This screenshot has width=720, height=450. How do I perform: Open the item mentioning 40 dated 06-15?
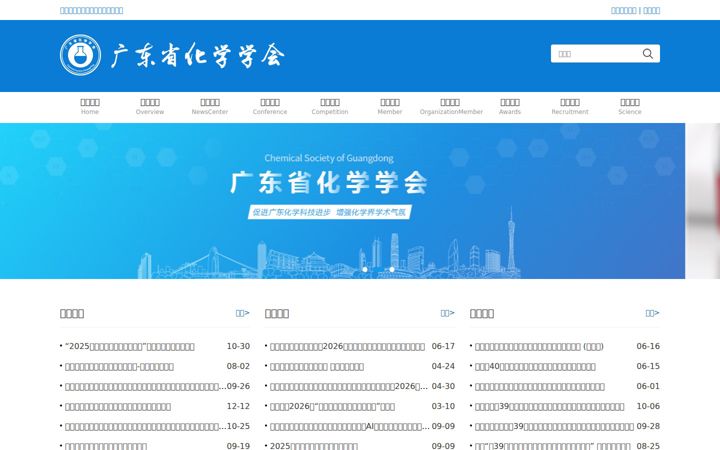pyautogui.click(x=535, y=366)
